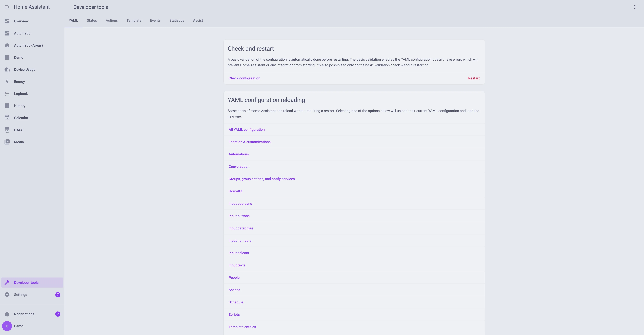Reload All YAML configuration
The image size is (644, 335).
coord(247,130)
